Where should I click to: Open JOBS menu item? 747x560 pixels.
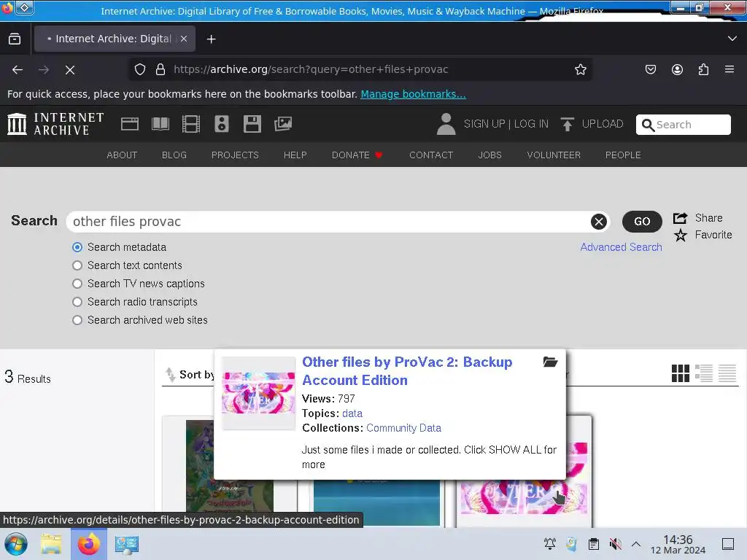pos(489,155)
